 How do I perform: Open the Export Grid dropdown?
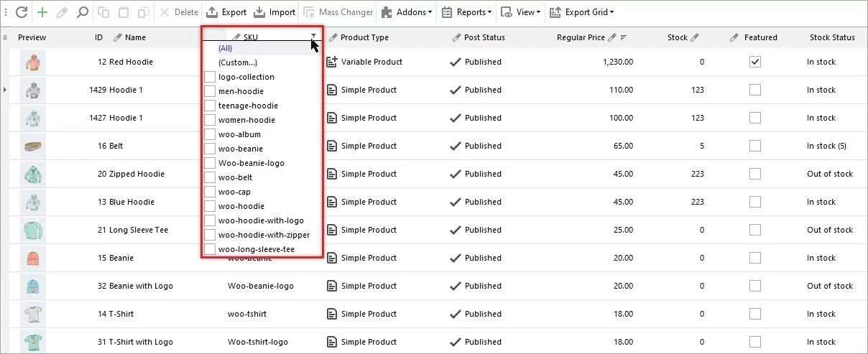[x=583, y=12]
